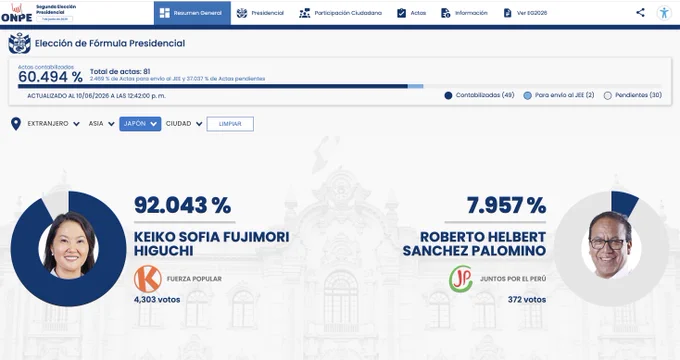Viewport: 680px width, 360px height.
Task: Click the Actas clipboard icon
Action: tap(402, 13)
